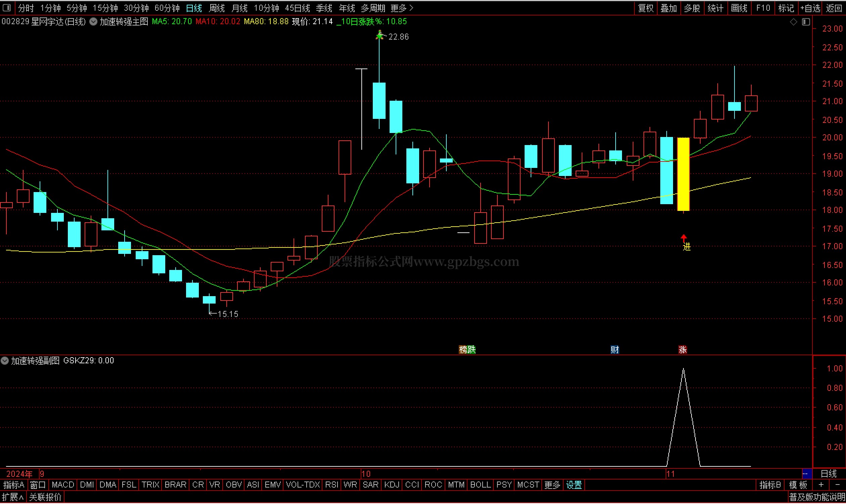The width and height of the screenshot is (846, 504).
Task: Select the 日线 daily period tab
Action: (194, 8)
